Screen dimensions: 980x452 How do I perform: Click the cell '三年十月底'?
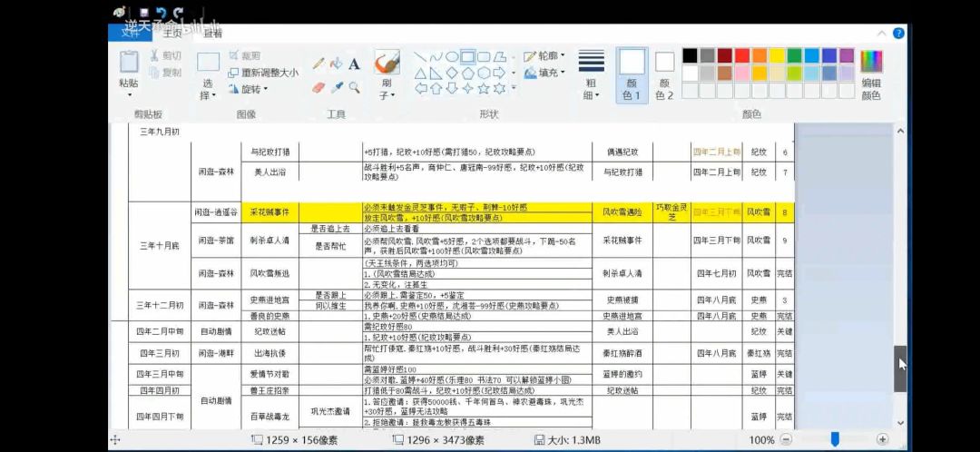[x=160, y=246]
